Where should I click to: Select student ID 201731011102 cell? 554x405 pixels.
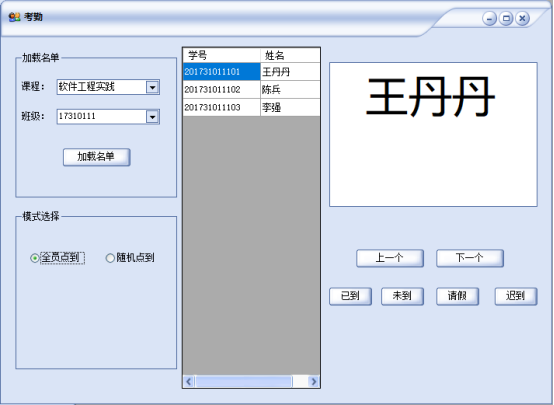click(222, 89)
